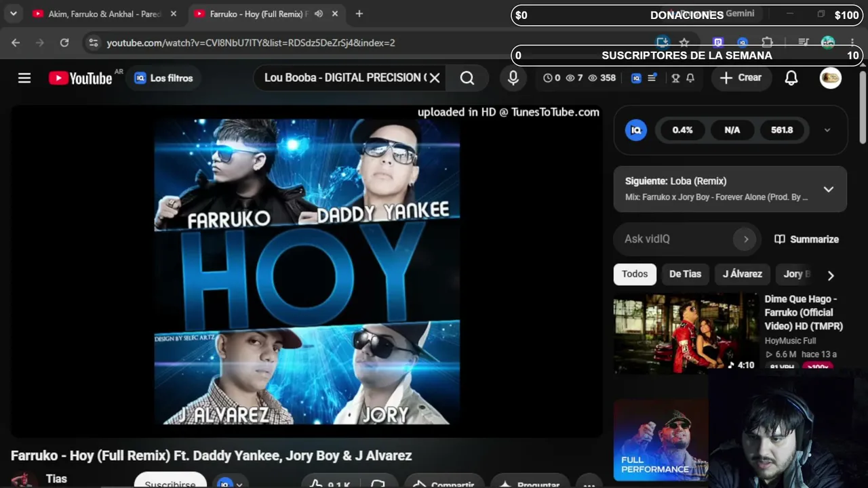Viewport: 868px width, 488px height.
Task: Expand the Siguiente: Loba (Remix) playlist
Action: [828, 189]
